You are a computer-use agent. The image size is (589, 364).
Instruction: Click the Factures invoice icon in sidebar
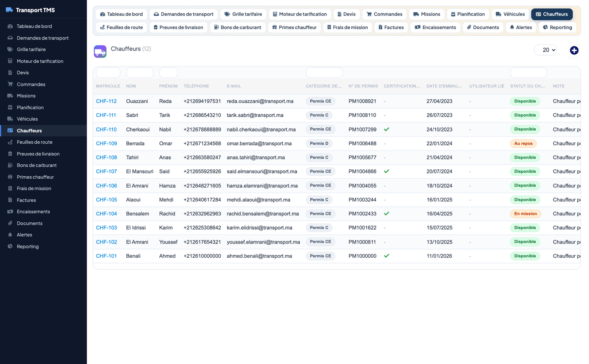point(10,200)
